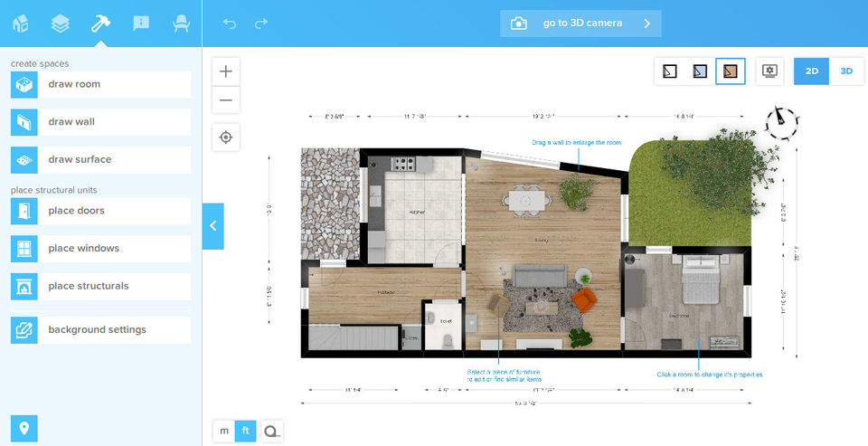Select the textured plan view mode

(x=731, y=71)
